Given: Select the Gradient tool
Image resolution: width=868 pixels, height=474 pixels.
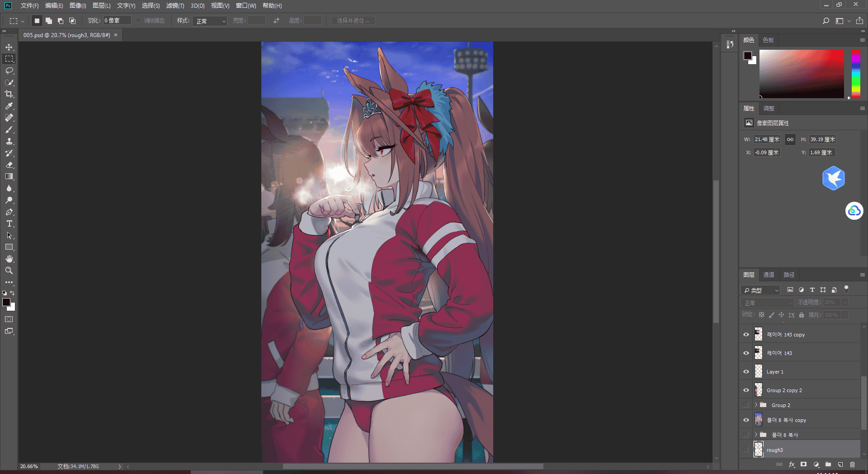Looking at the screenshot, I should pyautogui.click(x=9, y=176).
